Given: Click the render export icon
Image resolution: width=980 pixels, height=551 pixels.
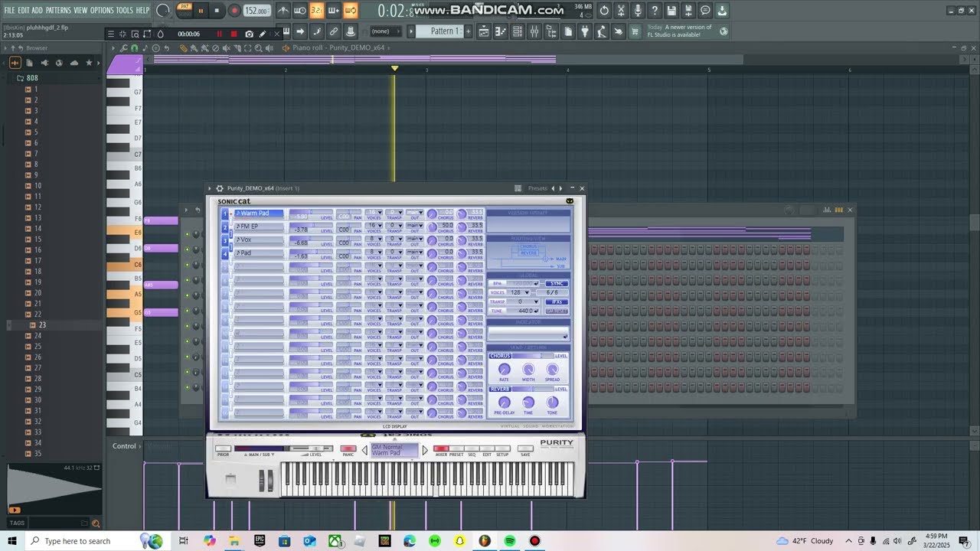Looking at the screenshot, I should (x=688, y=11).
